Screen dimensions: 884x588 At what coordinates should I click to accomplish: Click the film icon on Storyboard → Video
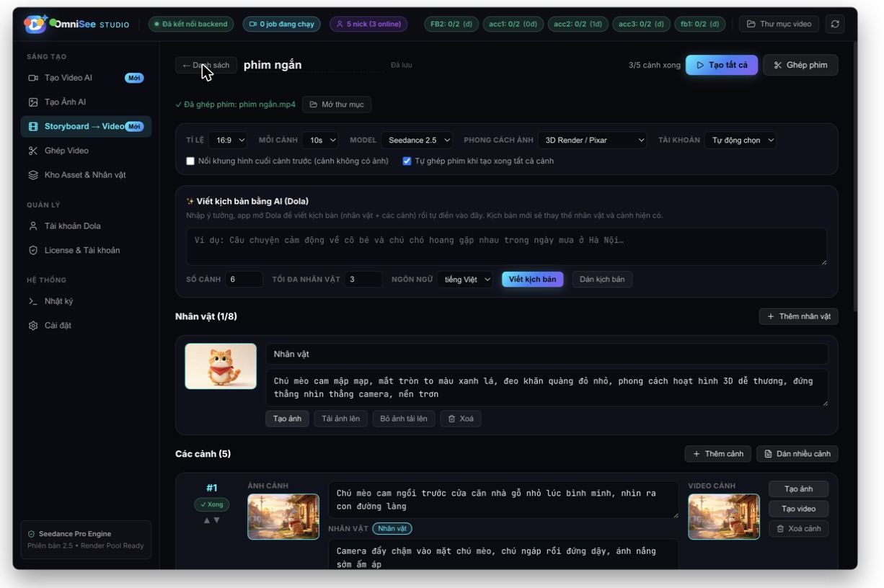pos(33,127)
